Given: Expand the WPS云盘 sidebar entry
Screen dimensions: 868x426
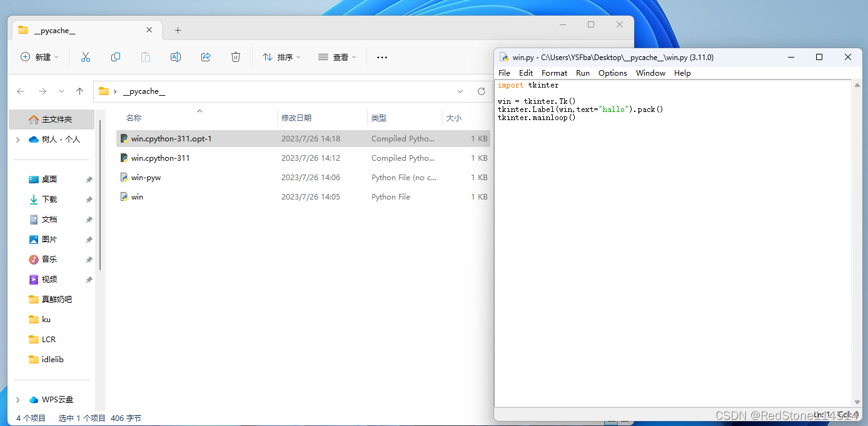Looking at the screenshot, I should tap(18, 399).
